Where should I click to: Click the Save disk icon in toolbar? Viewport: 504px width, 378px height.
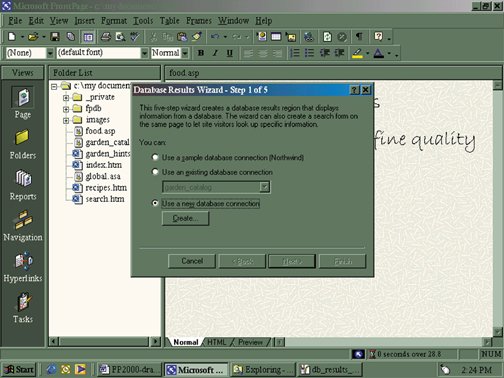click(x=54, y=37)
